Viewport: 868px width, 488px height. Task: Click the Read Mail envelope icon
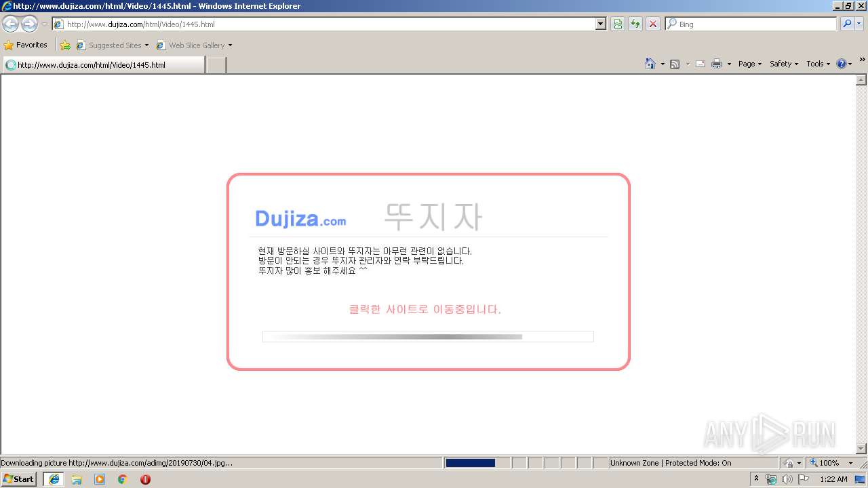(x=701, y=64)
